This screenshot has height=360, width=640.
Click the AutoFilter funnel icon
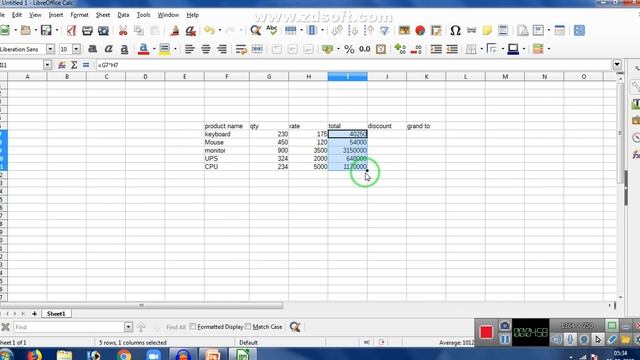point(384,30)
